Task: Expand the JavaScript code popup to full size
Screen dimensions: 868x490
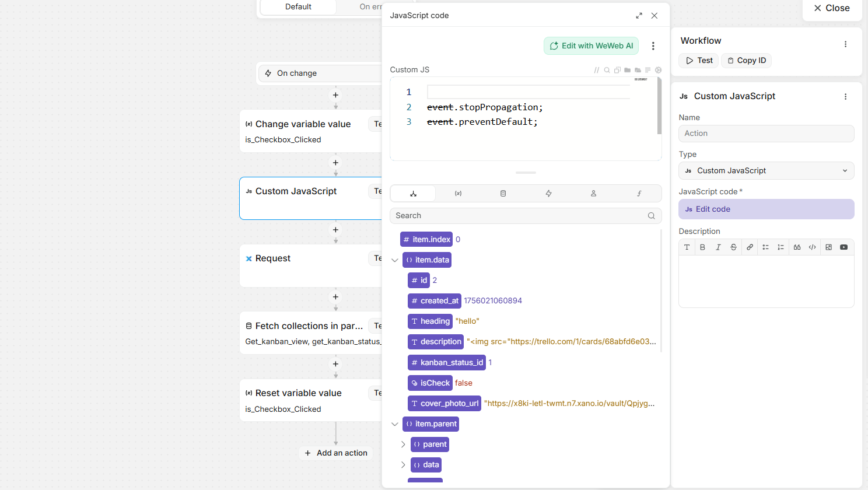Action: (x=639, y=16)
